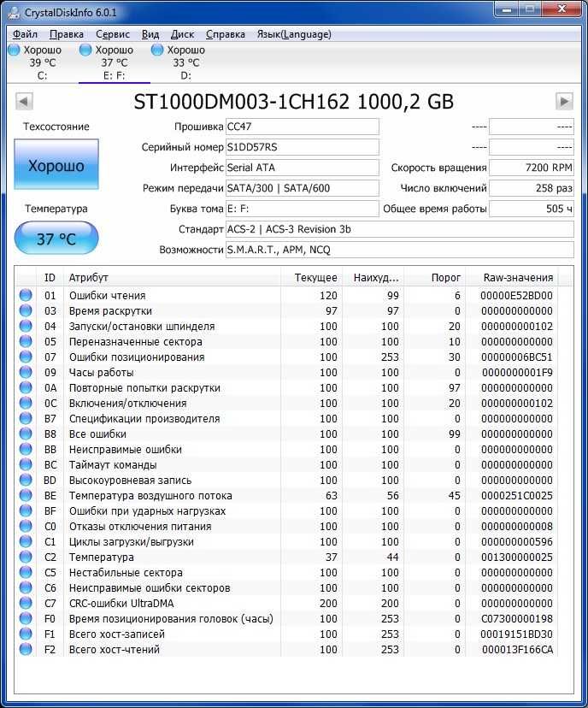Click status icon of Все ошибки row

(x=26, y=434)
